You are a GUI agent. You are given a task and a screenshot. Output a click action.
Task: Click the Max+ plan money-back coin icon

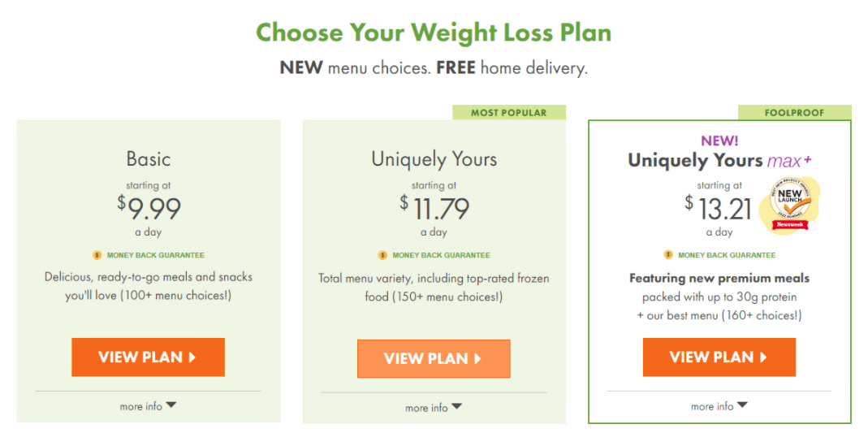(668, 255)
